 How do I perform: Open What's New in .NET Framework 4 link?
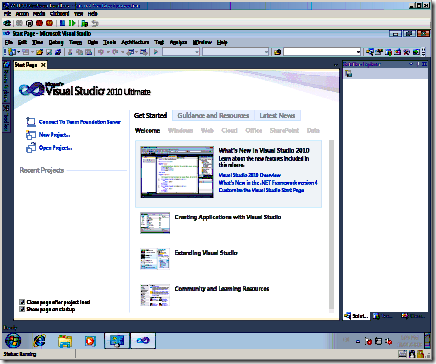coord(268,183)
